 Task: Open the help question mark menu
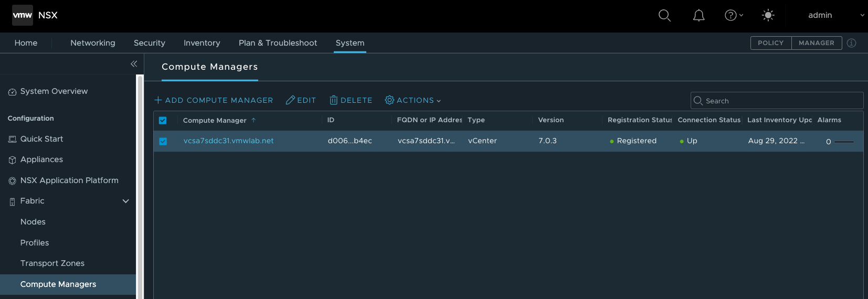click(x=734, y=15)
